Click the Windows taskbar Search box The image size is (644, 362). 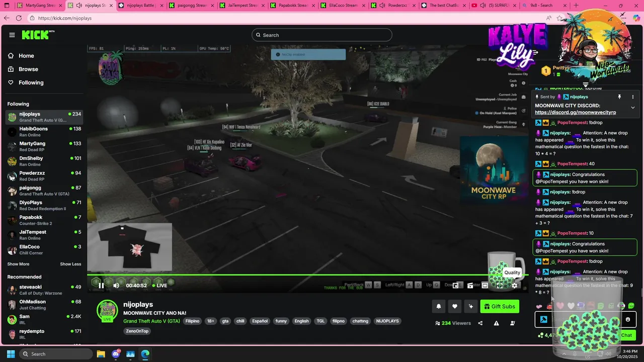(55, 354)
